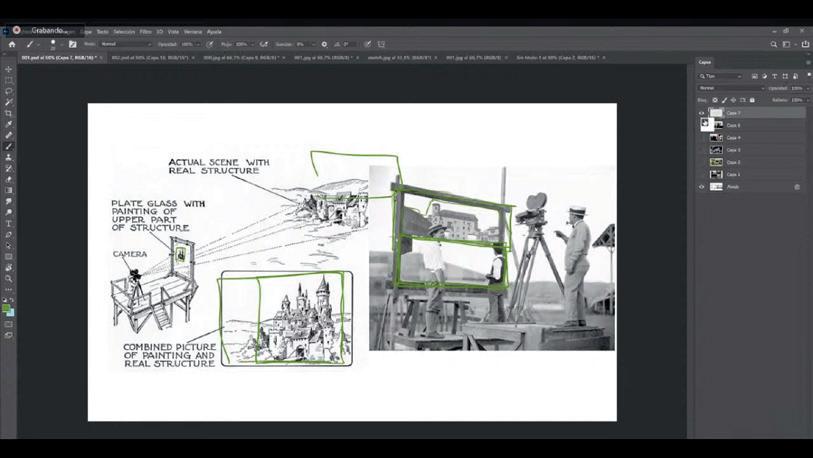This screenshot has width=813, height=458.
Task: Open the Ventana menu
Action: coord(193,32)
